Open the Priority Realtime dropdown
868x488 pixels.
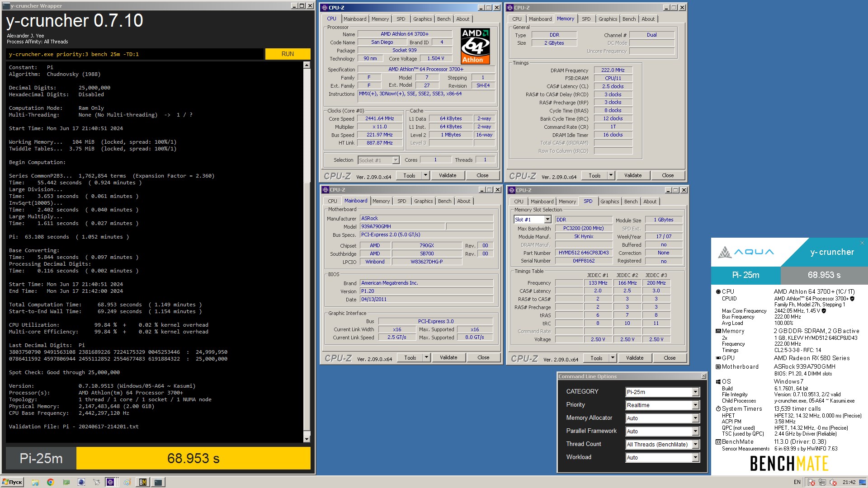point(695,405)
